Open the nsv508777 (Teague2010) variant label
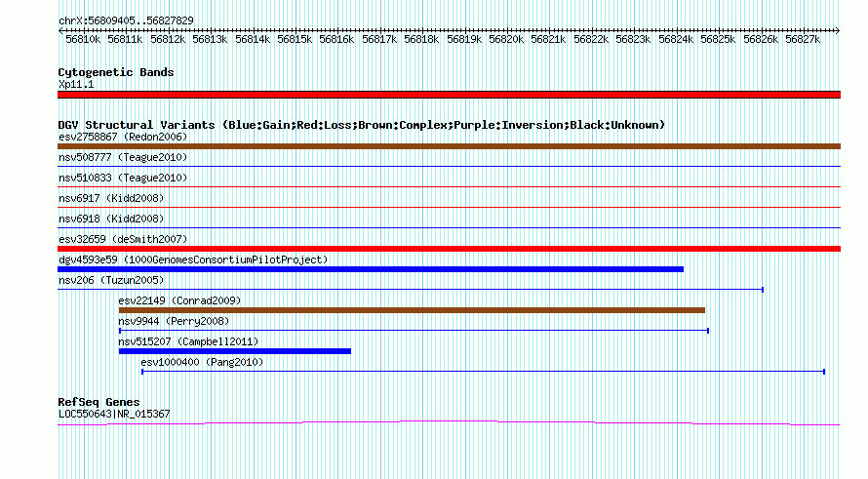Image resolution: width=868 pixels, height=479 pixels. click(x=123, y=157)
